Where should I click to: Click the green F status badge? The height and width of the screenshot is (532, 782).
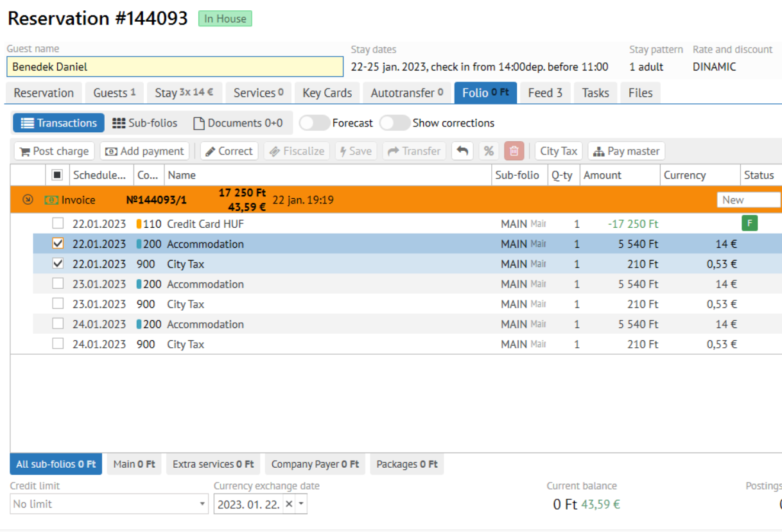pyautogui.click(x=749, y=224)
